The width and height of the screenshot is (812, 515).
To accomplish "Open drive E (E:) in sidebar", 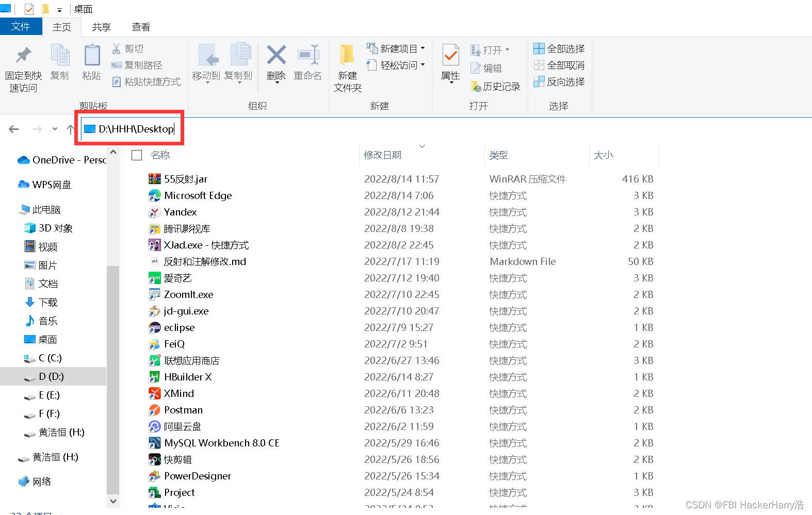I will click(x=42, y=395).
